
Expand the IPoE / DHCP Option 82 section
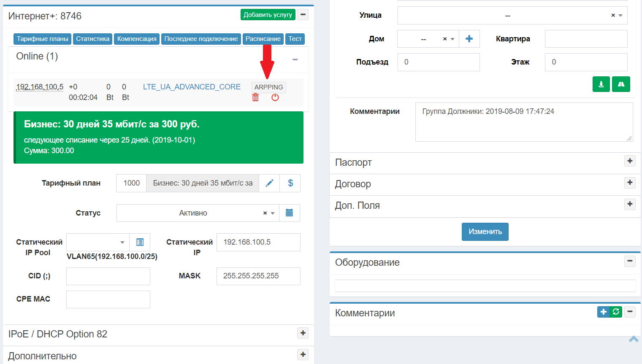tap(303, 333)
